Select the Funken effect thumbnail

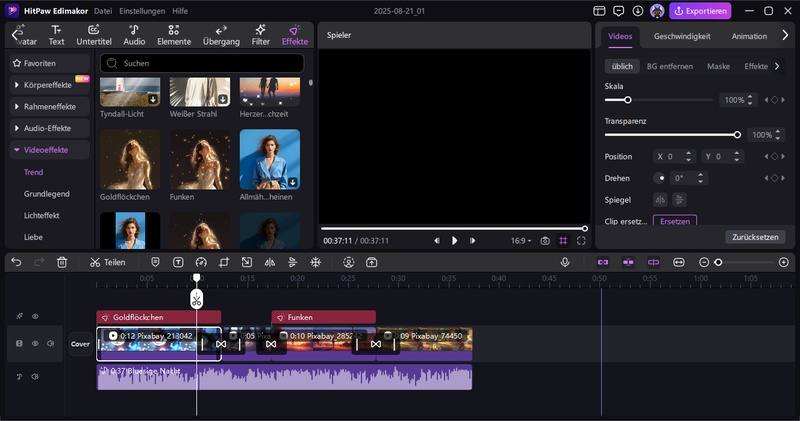point(200,160)
